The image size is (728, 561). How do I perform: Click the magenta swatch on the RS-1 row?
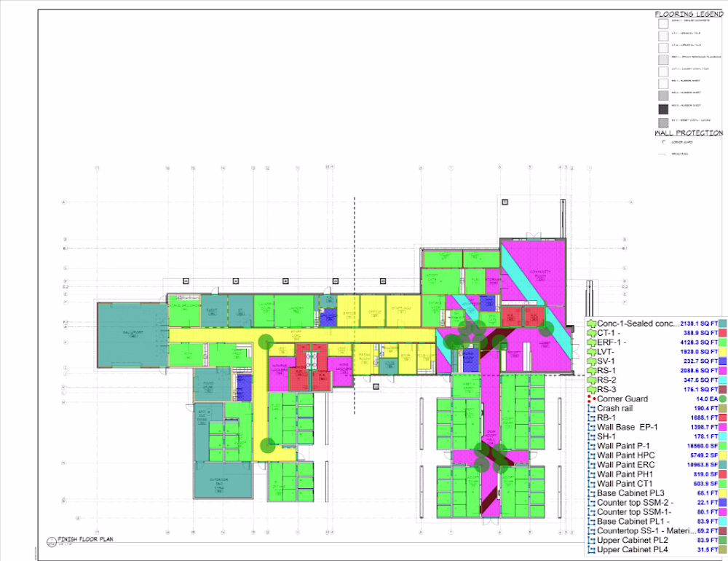(x=723, y=371)
